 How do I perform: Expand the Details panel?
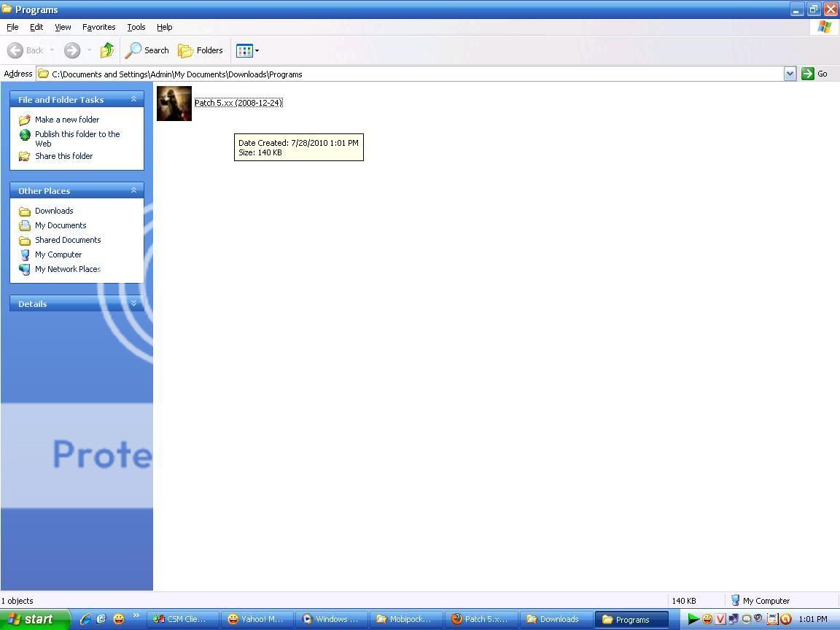point(133,303)
